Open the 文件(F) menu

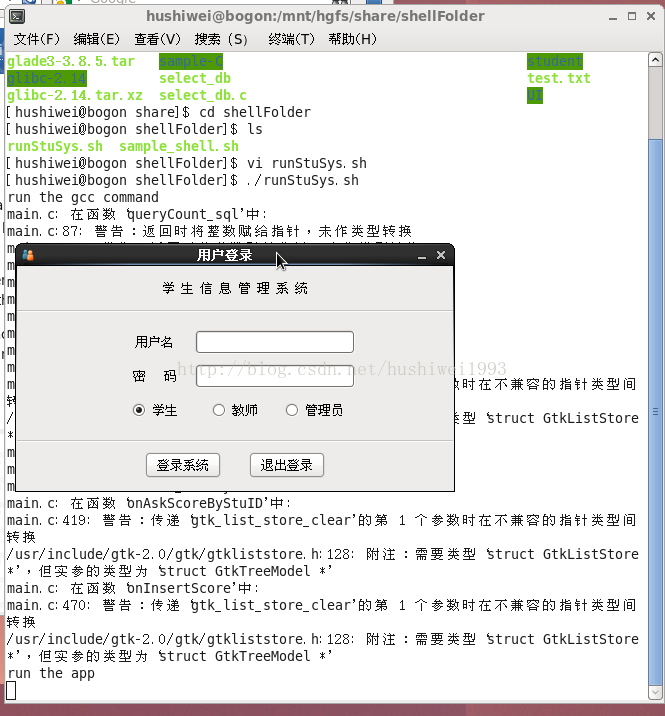tap(37, 39)
